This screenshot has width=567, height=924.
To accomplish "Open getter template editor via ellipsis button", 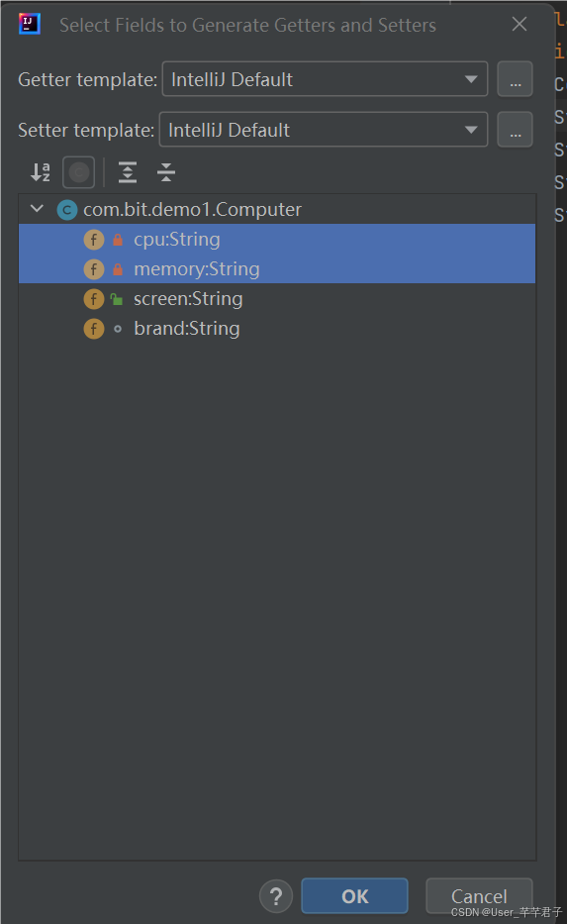I will 516,79.
